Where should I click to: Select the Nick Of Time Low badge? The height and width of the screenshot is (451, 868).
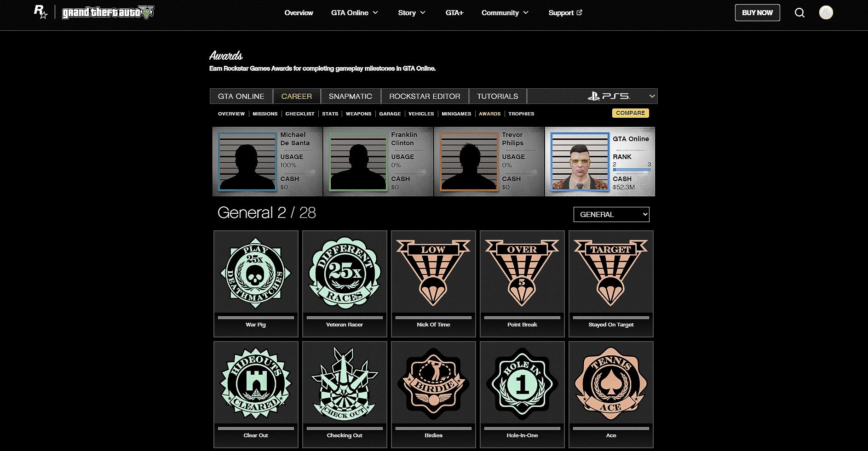(x=433, y=273)
